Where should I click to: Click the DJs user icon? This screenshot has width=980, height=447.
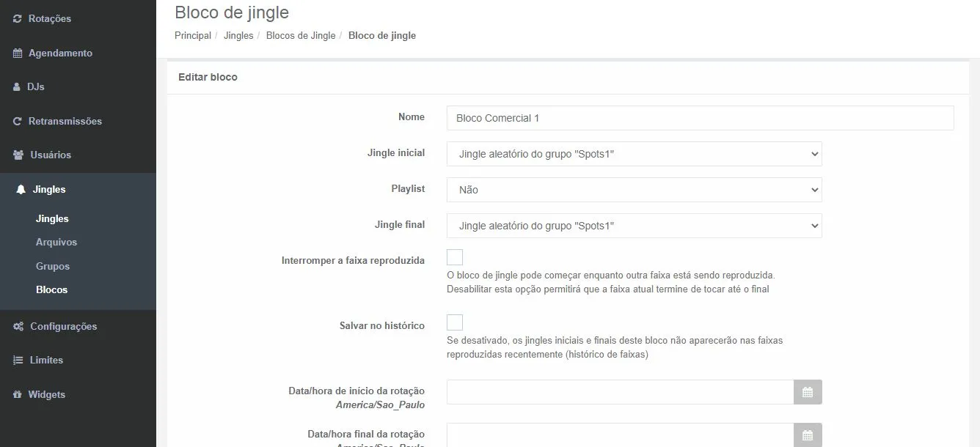tap(16, 86)
